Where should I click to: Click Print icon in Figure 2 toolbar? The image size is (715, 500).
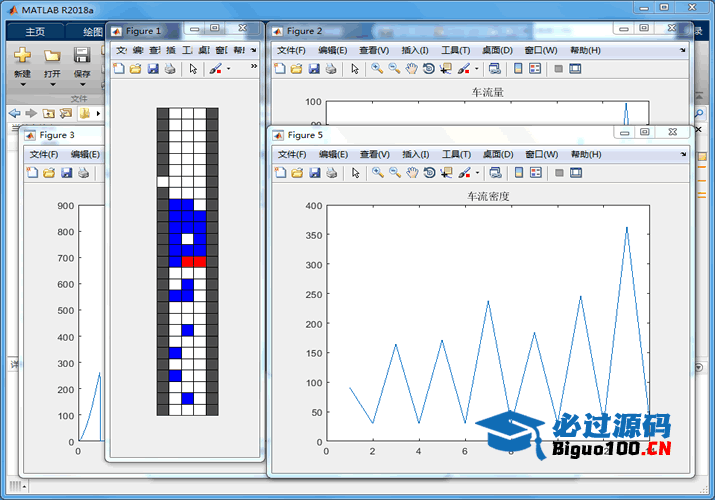pos(331,69)
